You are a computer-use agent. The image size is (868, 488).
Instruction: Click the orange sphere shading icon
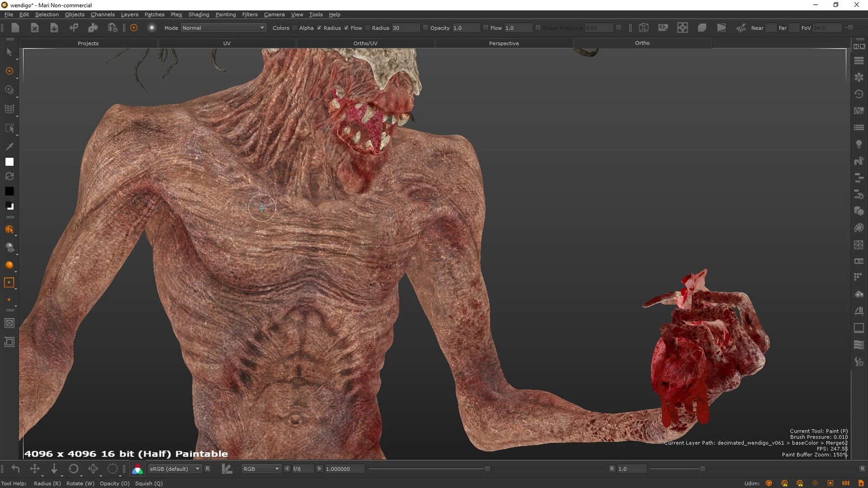tap(9, 265)
